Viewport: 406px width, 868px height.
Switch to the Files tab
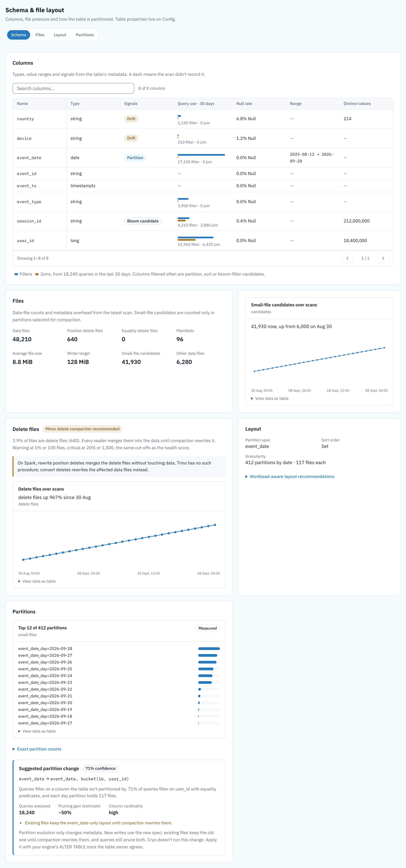coord(40,35)
